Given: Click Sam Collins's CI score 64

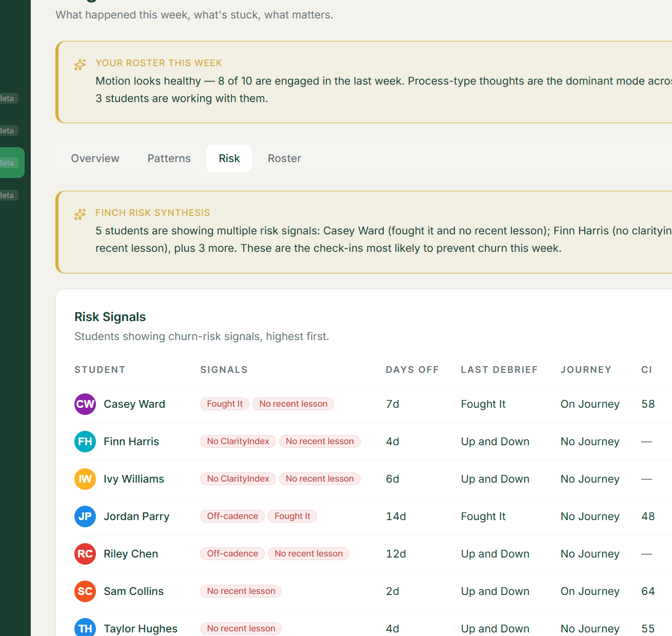Looking at the screenshot, I should pyautogui.click(x=648, y=591).
